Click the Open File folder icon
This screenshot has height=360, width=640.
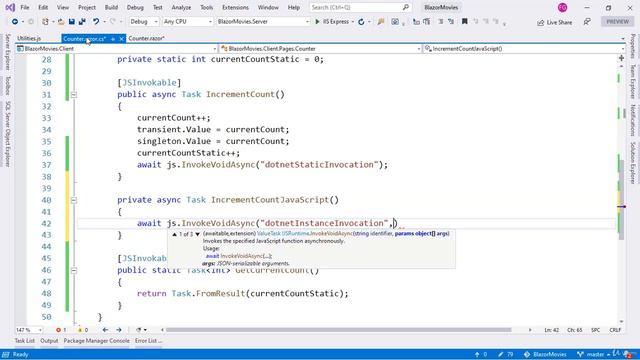(61, 22)
